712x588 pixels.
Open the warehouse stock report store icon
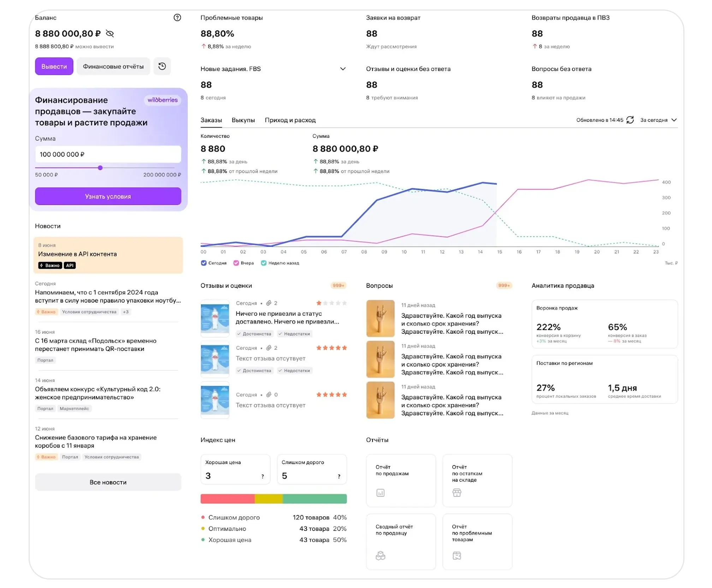click(457, 493)
